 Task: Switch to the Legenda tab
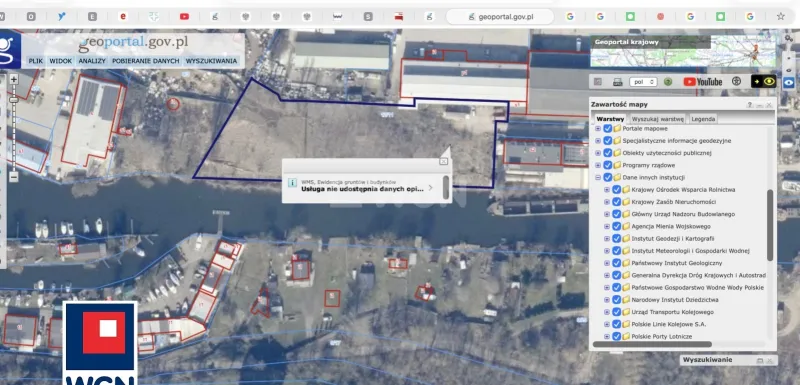tap(703, 119)
